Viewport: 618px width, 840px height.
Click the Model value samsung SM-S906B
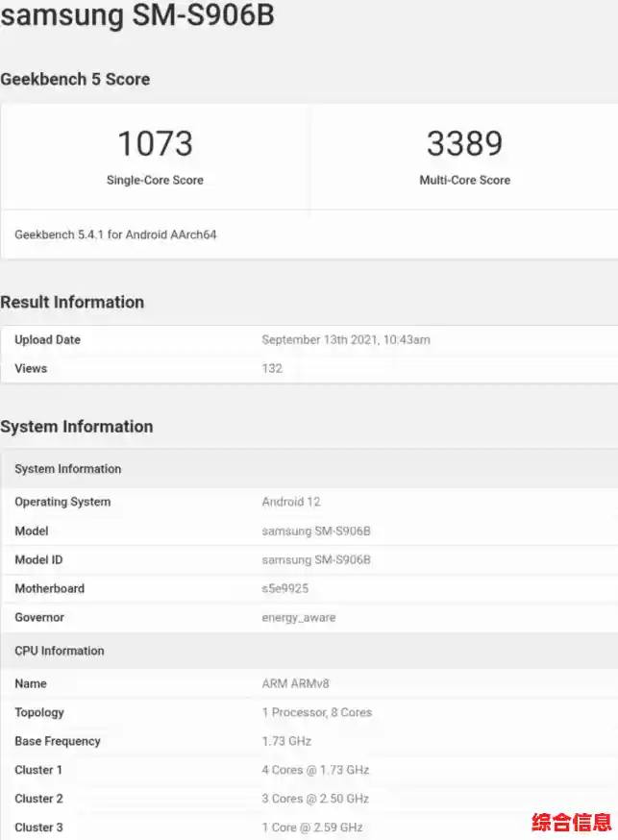[x=316, y=531]
